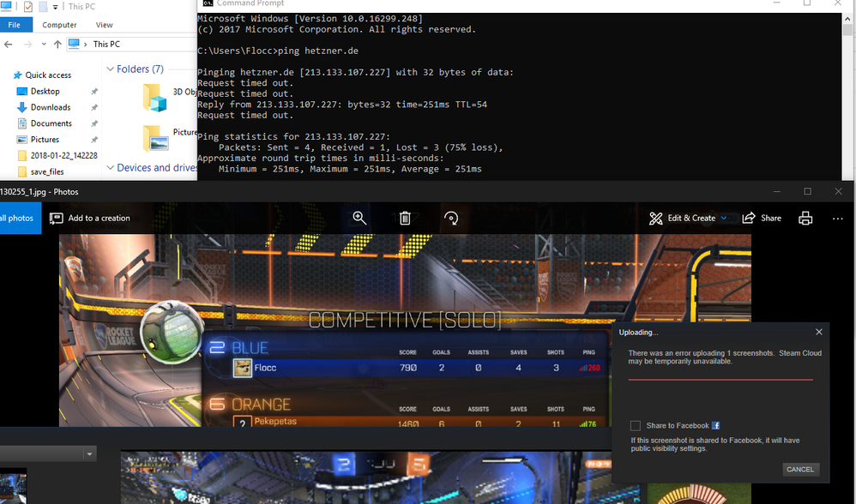856x504 pixels.
Task: Expand the Edit & Create dropdown
Action: [x=724, y=219]
